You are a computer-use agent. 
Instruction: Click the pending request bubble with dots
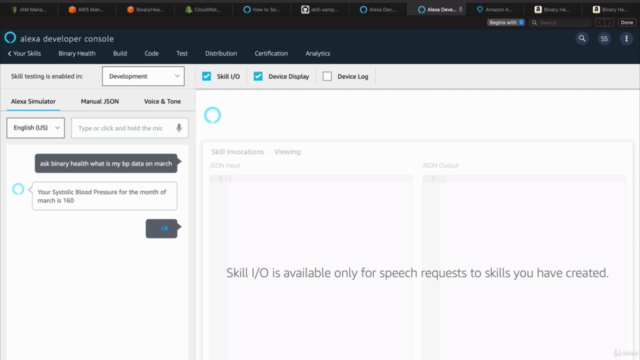[162, 228]
